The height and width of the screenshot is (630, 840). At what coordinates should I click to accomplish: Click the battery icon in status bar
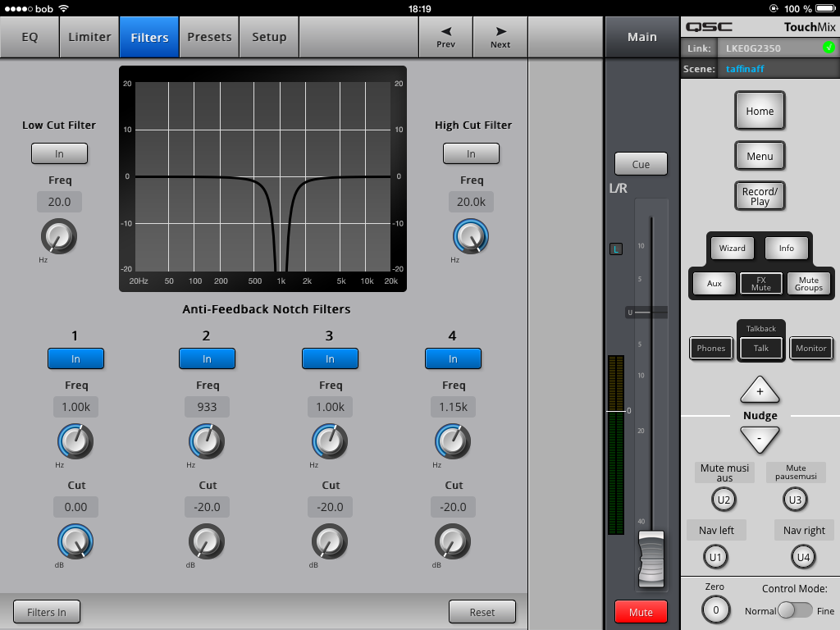(825, 8)
